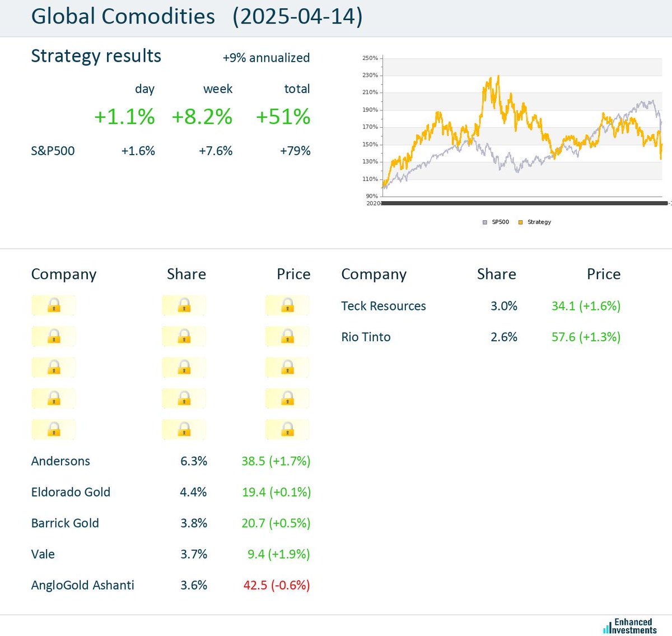This screenshot has width=672, height=636.
Task: Click the left table Price header
Action: pyautogui.click(x=293, y=274)
